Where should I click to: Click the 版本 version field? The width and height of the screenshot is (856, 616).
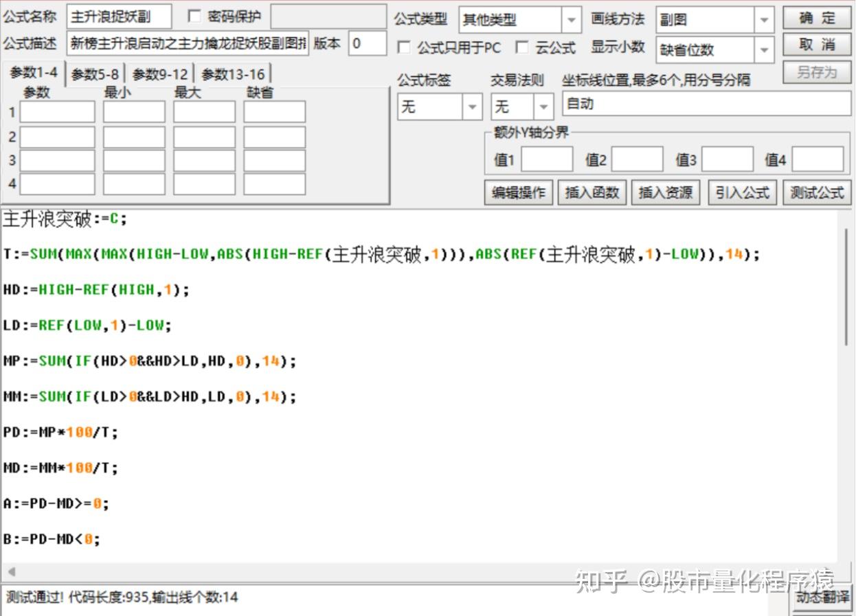[368, 44]
